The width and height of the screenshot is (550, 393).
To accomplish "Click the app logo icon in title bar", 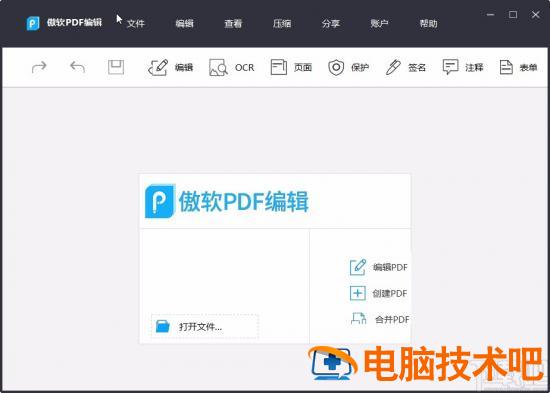I will 33,23.
